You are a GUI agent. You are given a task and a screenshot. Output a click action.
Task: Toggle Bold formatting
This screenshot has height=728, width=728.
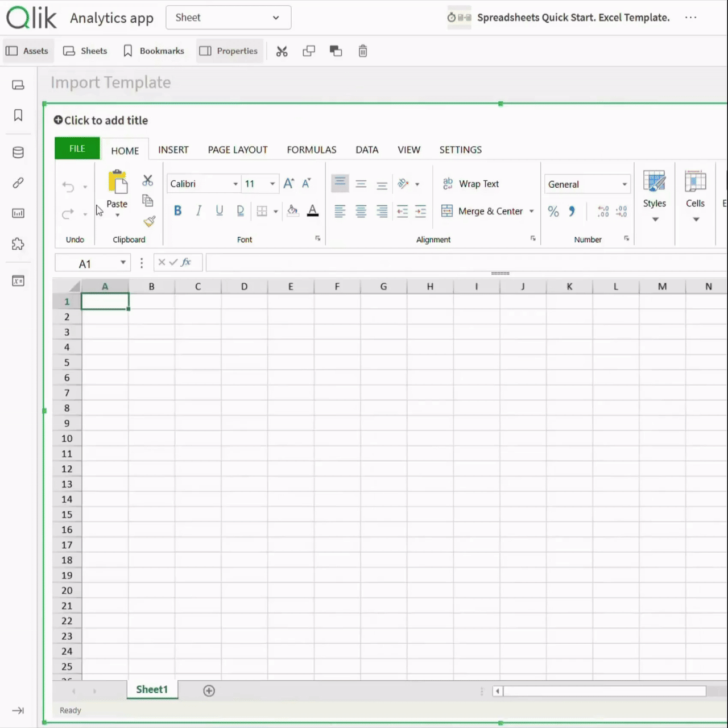click(177, 211)
